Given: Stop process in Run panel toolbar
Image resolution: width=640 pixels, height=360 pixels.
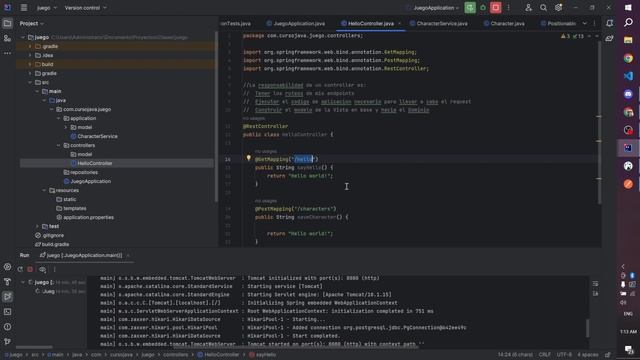Looking at the screenshot, I should click(30, 269).
